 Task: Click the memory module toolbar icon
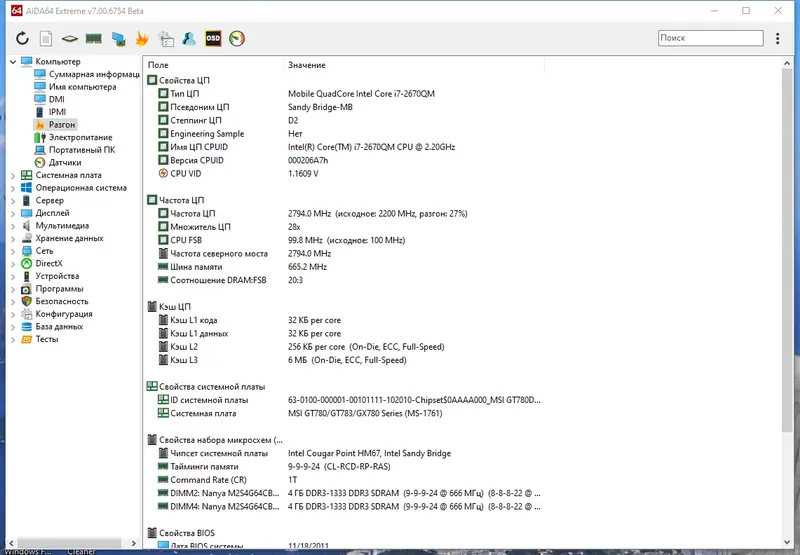pos(93,39)
